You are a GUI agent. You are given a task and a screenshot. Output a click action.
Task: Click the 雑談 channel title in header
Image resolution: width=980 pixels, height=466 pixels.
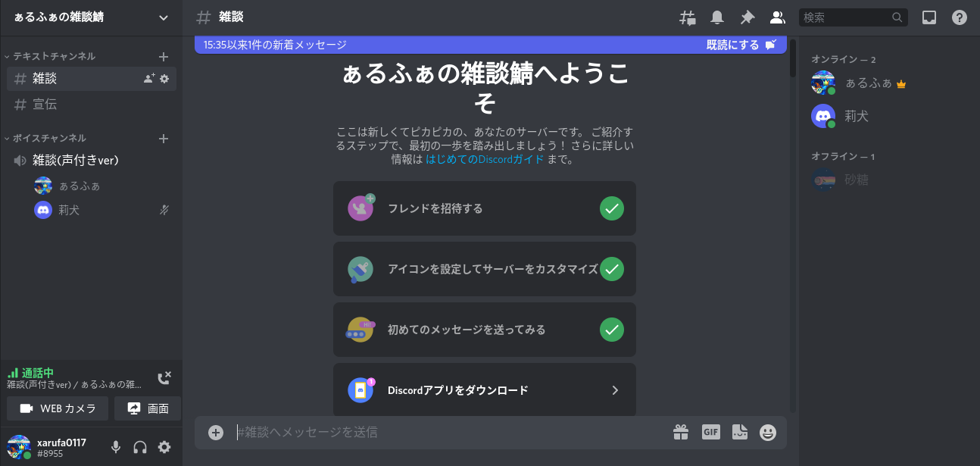click(x=231, y=17)
